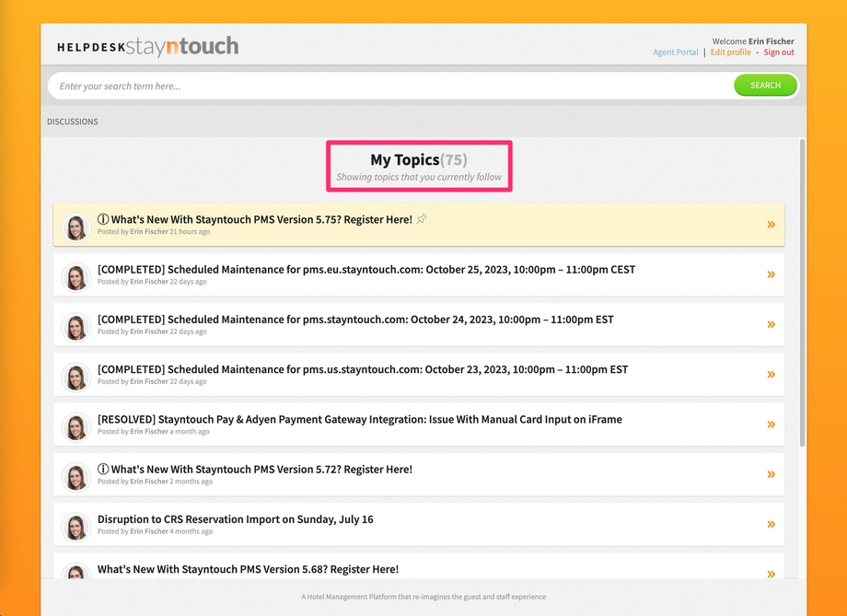This screenshot has width=847, height=616.
Task: Click the Helpdesk stayntouch logo
Action: tap(147, 46)
